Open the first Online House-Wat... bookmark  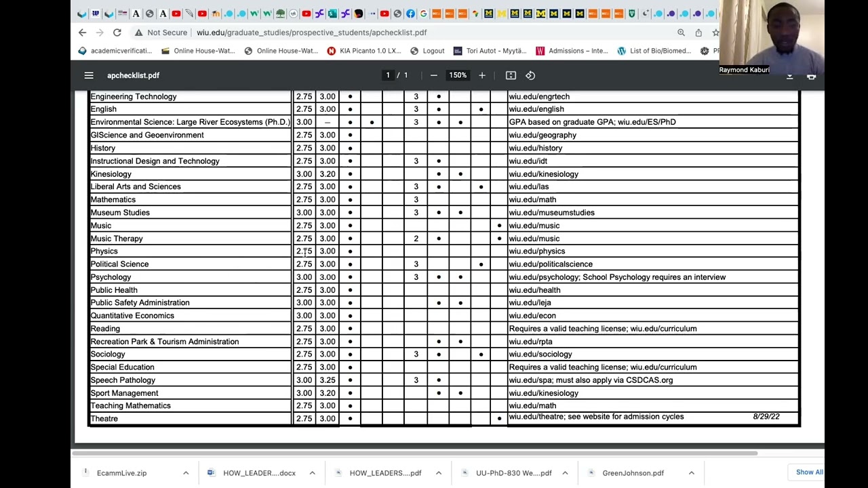pyautogui.click(x=198, y=51)
